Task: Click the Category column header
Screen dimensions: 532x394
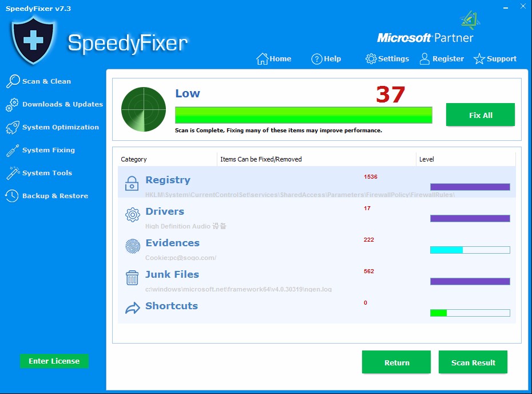Action: (x=134, y=159)
